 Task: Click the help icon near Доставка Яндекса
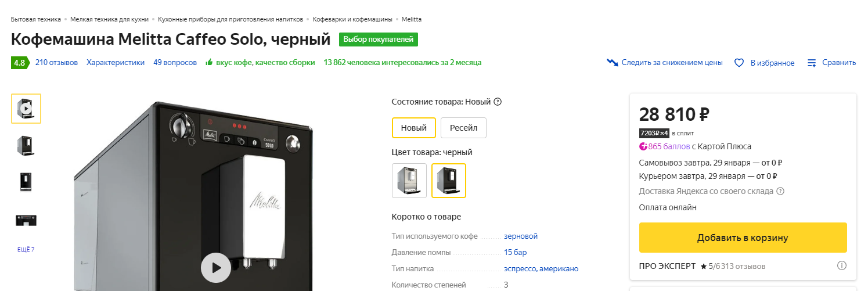tap(780, 191)
